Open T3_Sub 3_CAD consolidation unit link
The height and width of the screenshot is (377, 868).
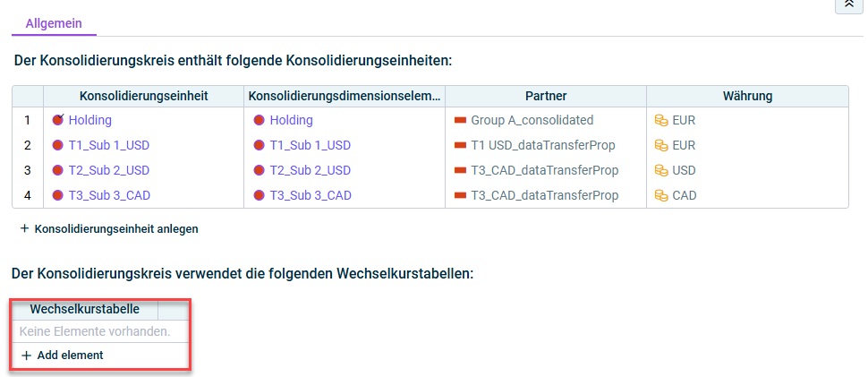pyautogui.click(x=109, y=195)
